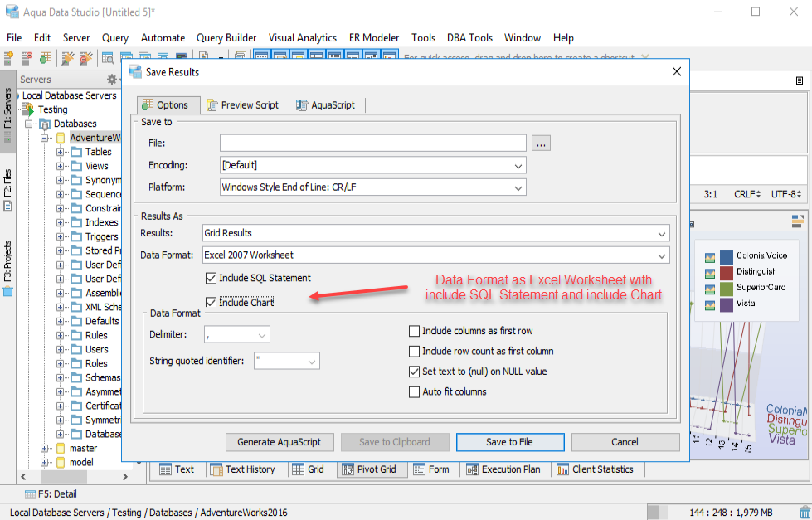Click the unregister server icon with red minus
Screen dimensions: 812x520
coord(27,58)
